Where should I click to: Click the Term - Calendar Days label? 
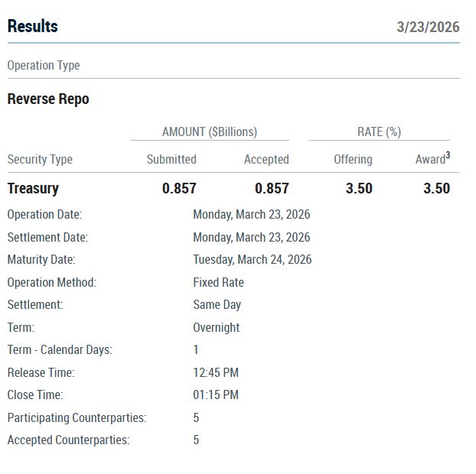coord(60,350)
